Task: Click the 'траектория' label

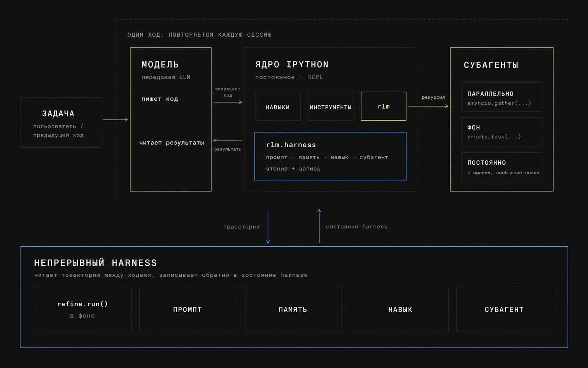Action: tap(241, 227)
